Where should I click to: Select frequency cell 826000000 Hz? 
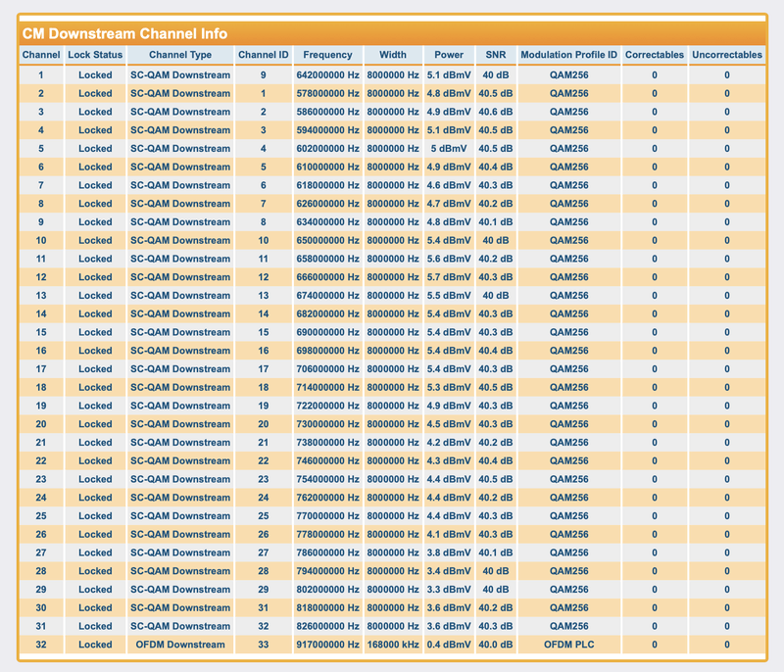click(327, 626)
